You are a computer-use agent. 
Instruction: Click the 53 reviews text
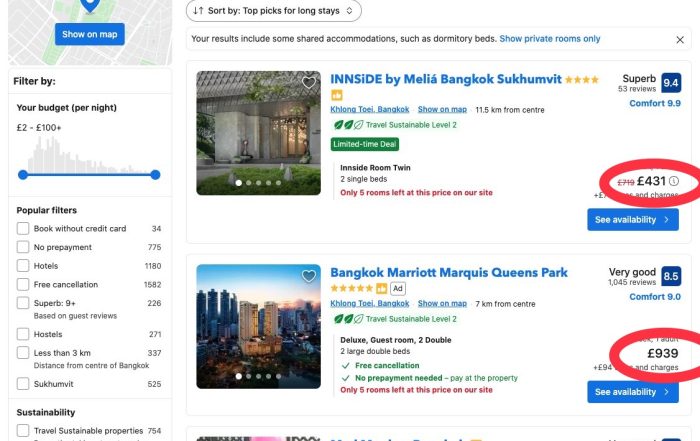[x=637, y=89]
